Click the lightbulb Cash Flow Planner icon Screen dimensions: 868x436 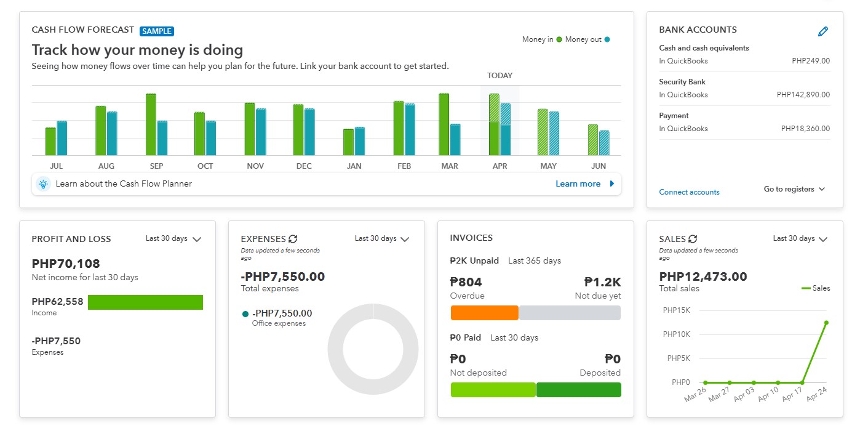[x=43, y=184]
